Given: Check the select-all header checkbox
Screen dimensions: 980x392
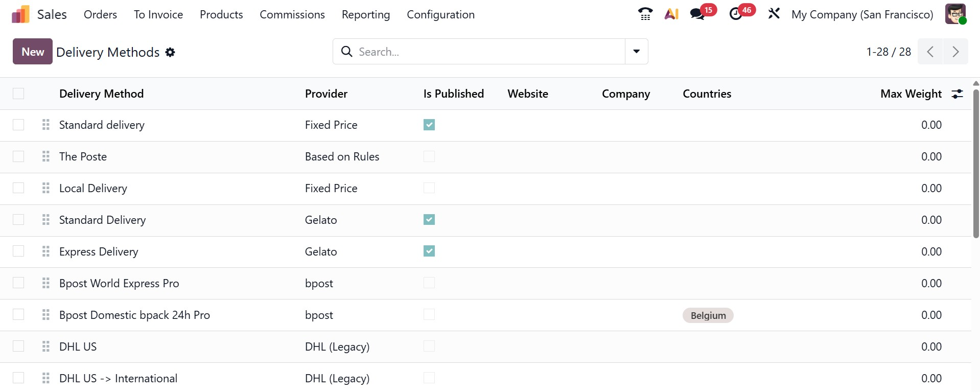Looking at the screenshot, I should point(18,94).
